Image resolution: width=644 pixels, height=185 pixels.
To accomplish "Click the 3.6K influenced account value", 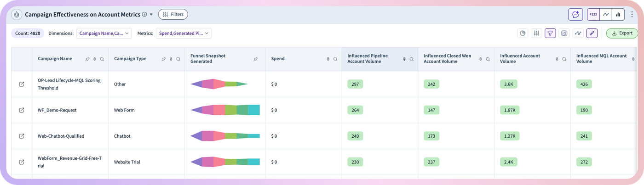I will (x=509, y=84).
